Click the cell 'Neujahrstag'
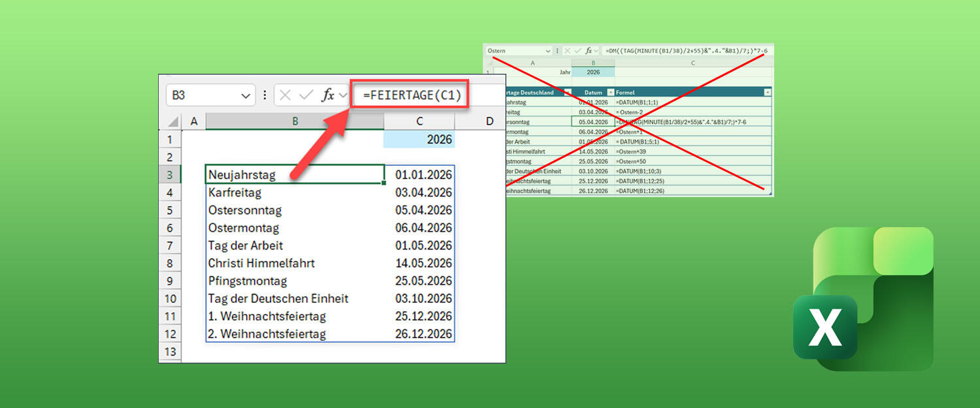980x408 pixels. pyautogui.click(x=295, y=174)
